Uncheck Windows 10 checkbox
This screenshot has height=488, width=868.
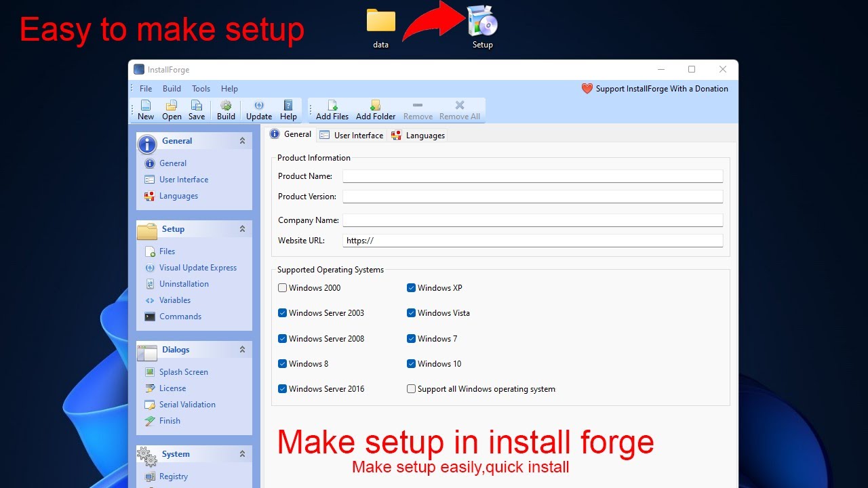click(x=411, y=364)
